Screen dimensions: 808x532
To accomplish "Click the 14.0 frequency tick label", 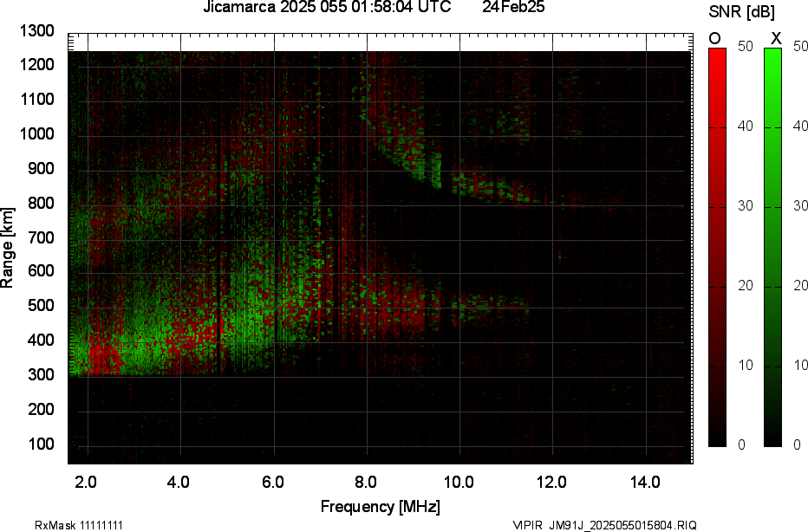I will [645, 482].
